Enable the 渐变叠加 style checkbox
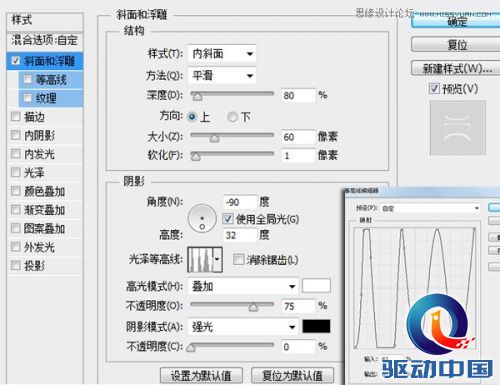This screenshot has height=385, width=500. pos(15,210)
